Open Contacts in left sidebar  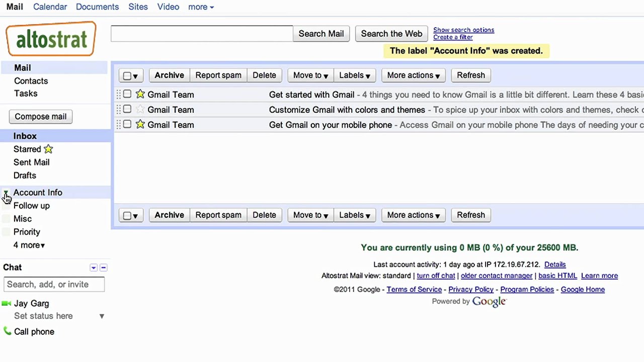pos(31,81)
